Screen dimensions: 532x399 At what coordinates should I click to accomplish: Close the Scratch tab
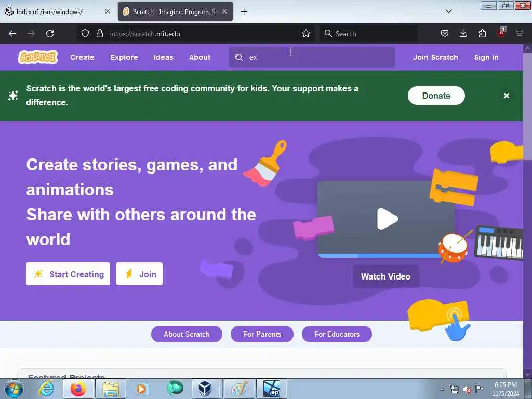[224, 11]
